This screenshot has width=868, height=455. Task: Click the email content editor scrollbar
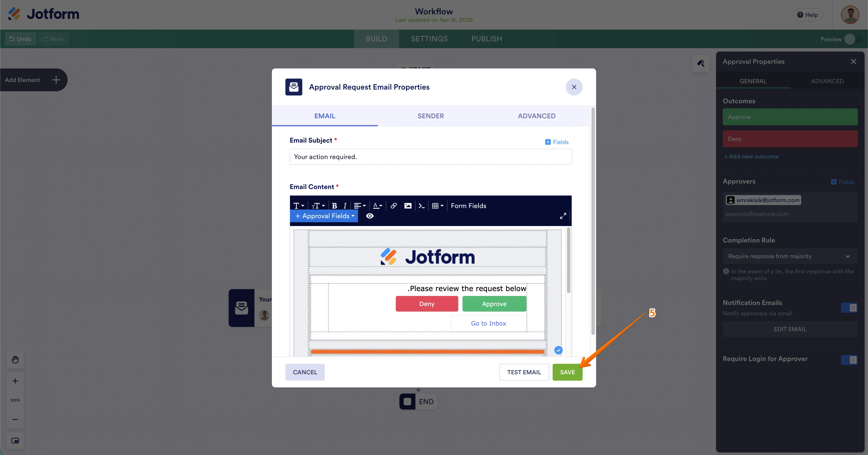pos(569,260)
